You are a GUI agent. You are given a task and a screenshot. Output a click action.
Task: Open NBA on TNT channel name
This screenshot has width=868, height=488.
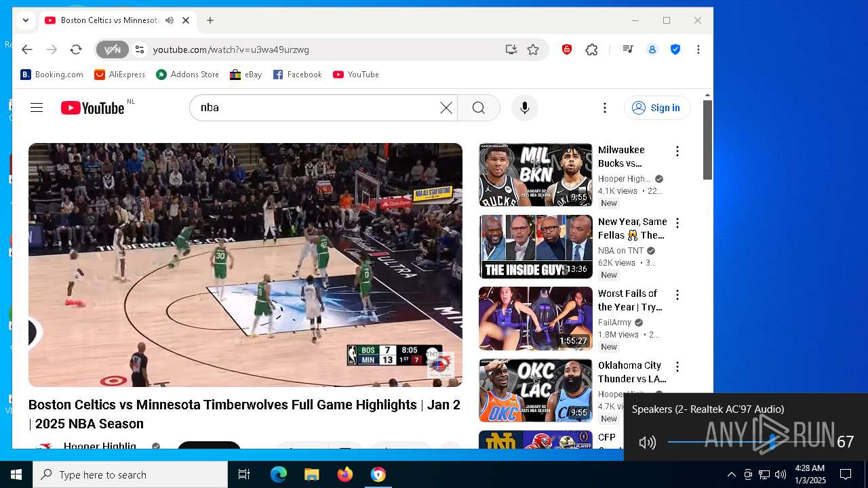(x=620, y=251)
